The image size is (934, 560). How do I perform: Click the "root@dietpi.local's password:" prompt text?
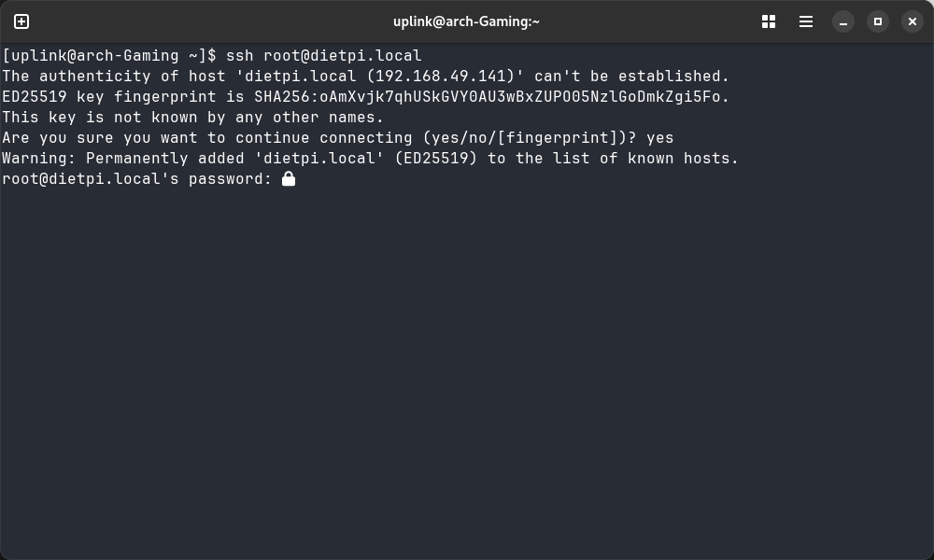[x=136, y=179]
